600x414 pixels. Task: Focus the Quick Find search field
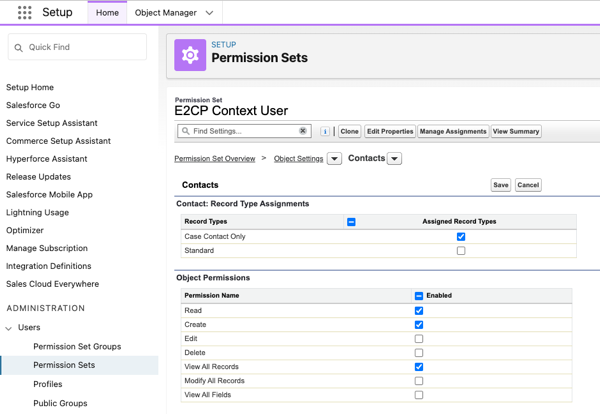[x=77, y=47]
